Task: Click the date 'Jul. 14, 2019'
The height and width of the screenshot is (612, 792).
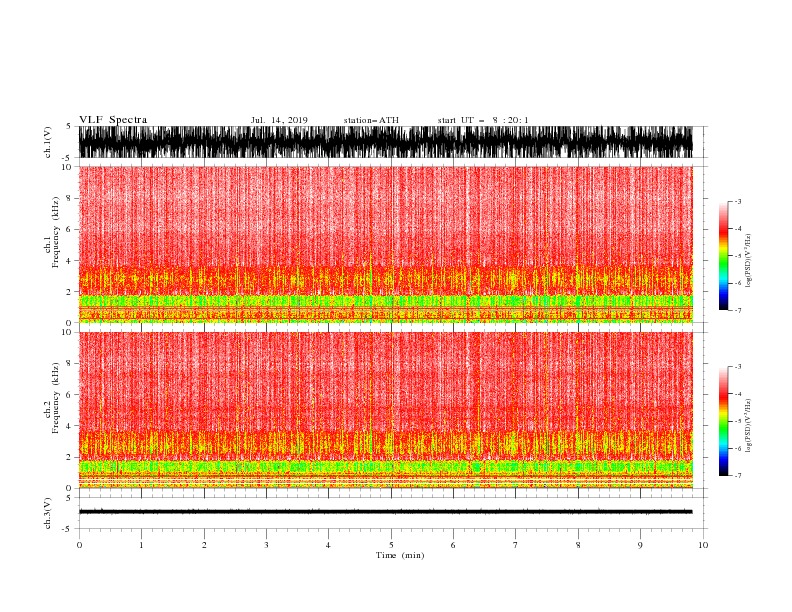Action: point(279,120)
